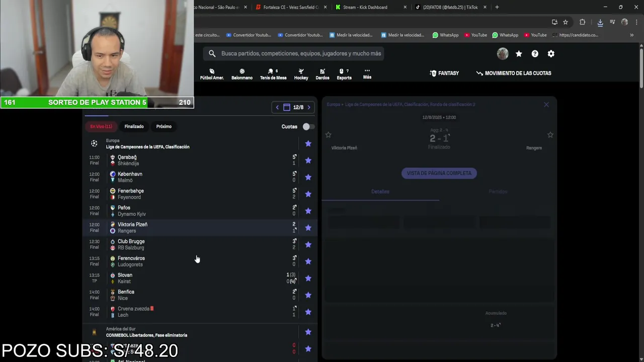Go to the next date arrow

click(x=309, y=107)
